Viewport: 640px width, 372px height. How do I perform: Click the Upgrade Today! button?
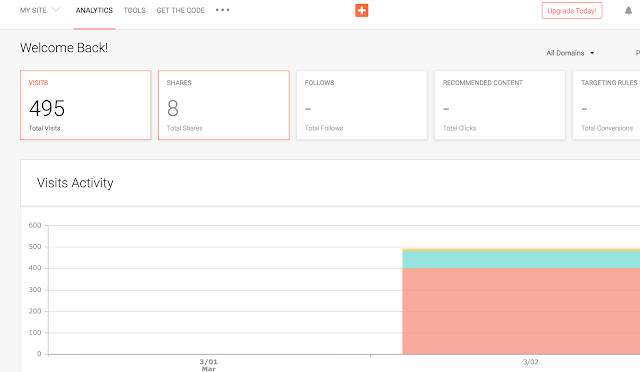click(x=572, y=11)
